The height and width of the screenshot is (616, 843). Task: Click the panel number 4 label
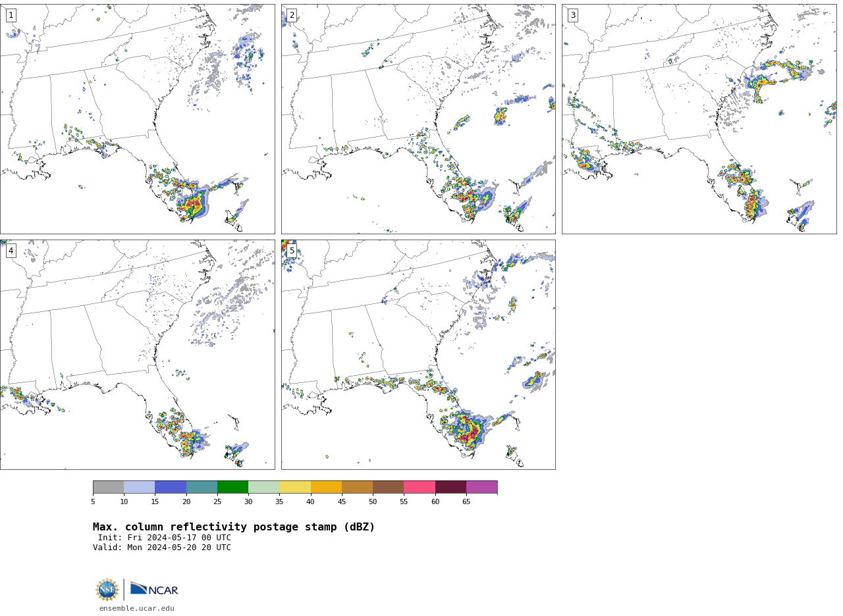[11, 251]
